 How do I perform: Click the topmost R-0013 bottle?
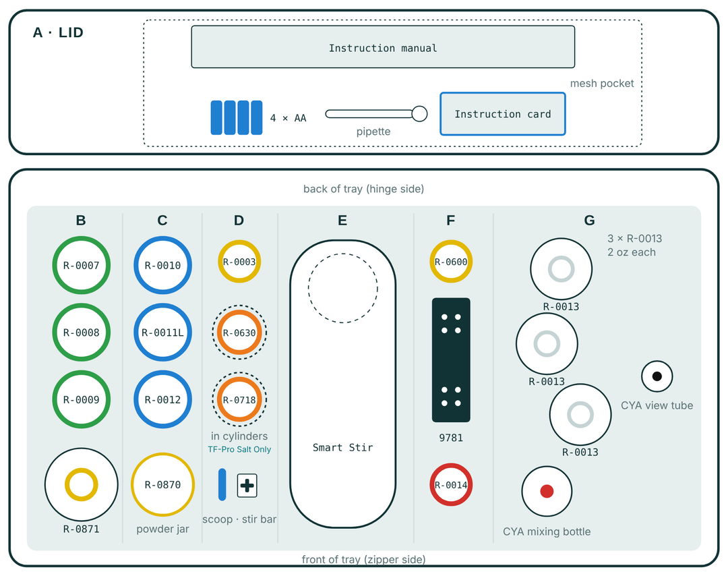[x=562, y=269]
